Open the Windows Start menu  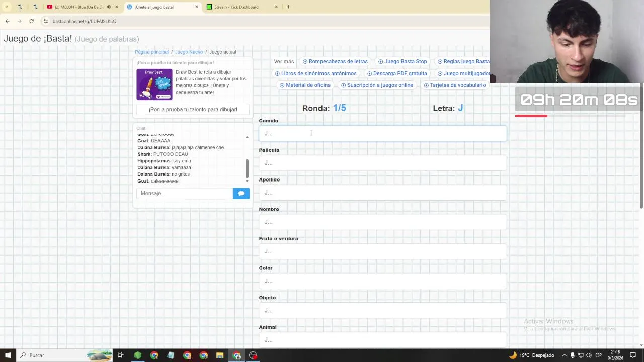[x=8, y=355]
